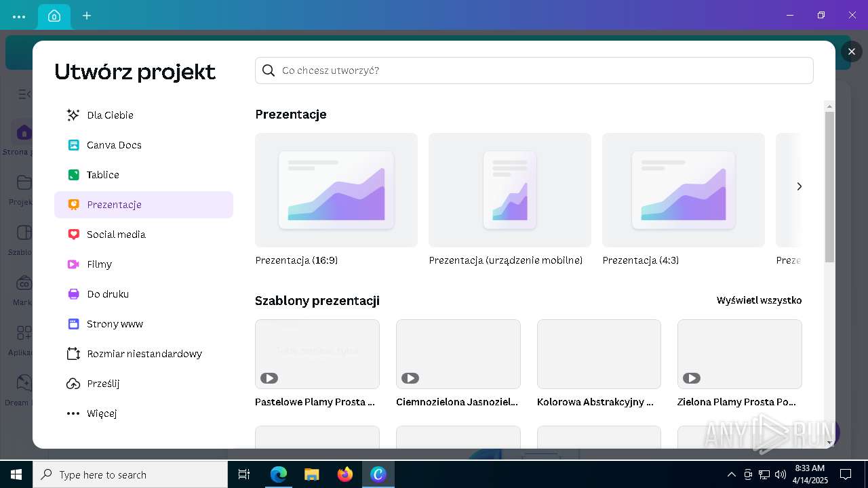
Task: Show next presentation sizes with arrow
Action: 799,186
